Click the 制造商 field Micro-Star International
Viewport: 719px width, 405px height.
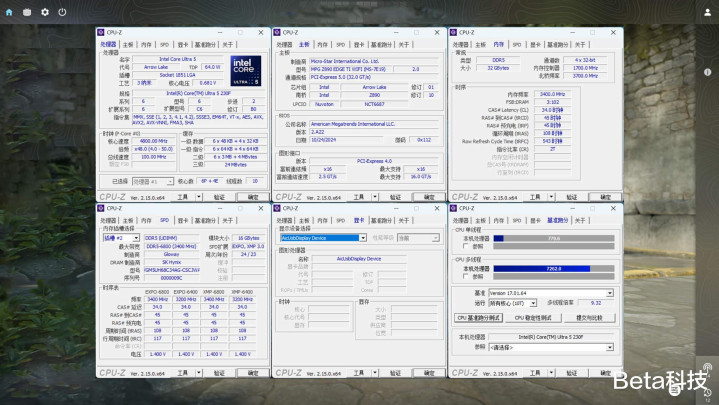click(x=374, y=61)
